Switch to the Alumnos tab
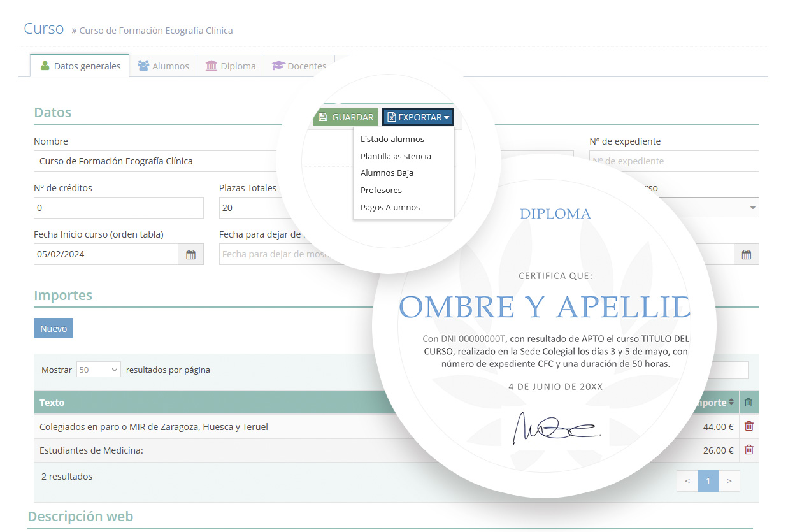The image size is (795, 532). [x=163, y=66]
